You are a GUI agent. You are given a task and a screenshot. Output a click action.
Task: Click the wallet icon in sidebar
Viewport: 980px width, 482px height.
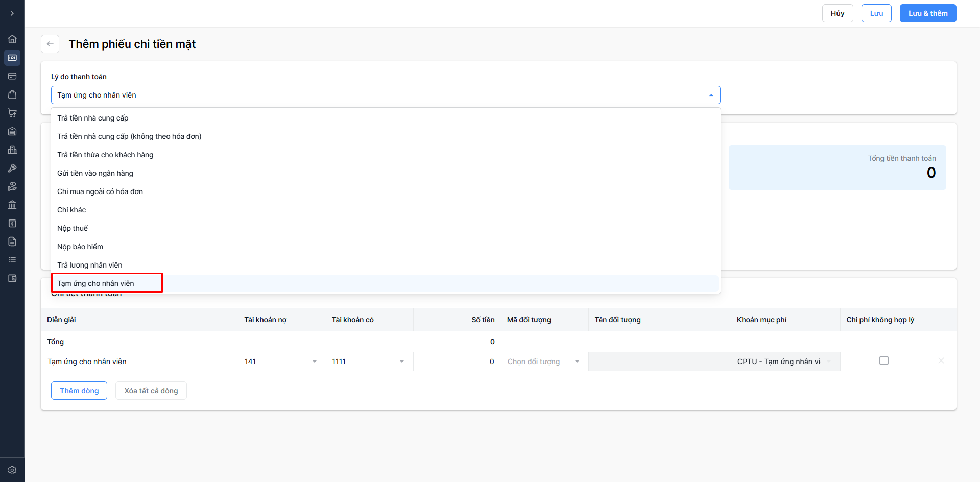(12, 278)
